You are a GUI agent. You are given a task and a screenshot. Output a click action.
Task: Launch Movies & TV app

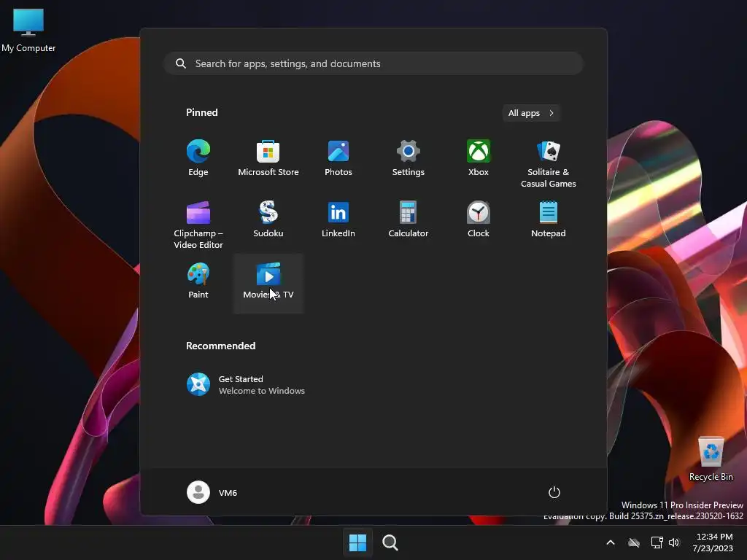coord(268,284)
